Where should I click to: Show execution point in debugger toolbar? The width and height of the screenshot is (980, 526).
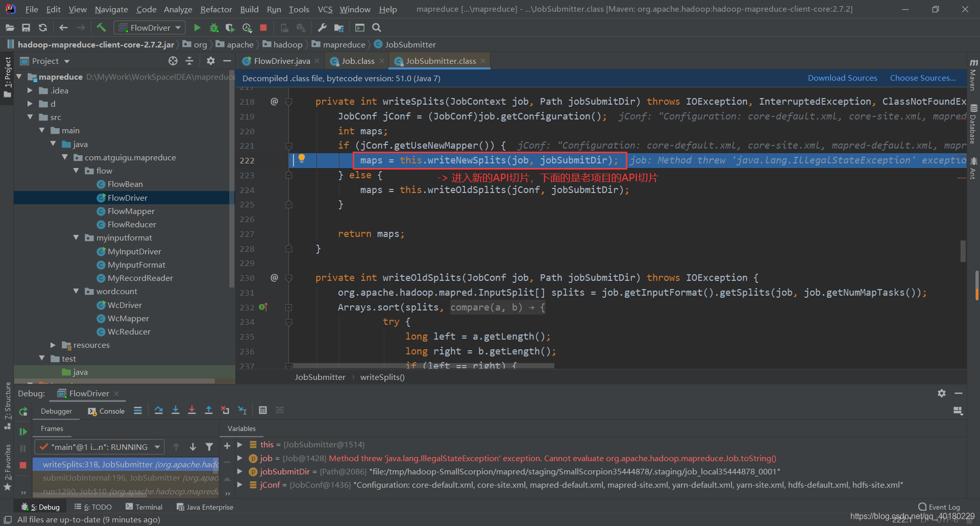[x=138, y=410]
